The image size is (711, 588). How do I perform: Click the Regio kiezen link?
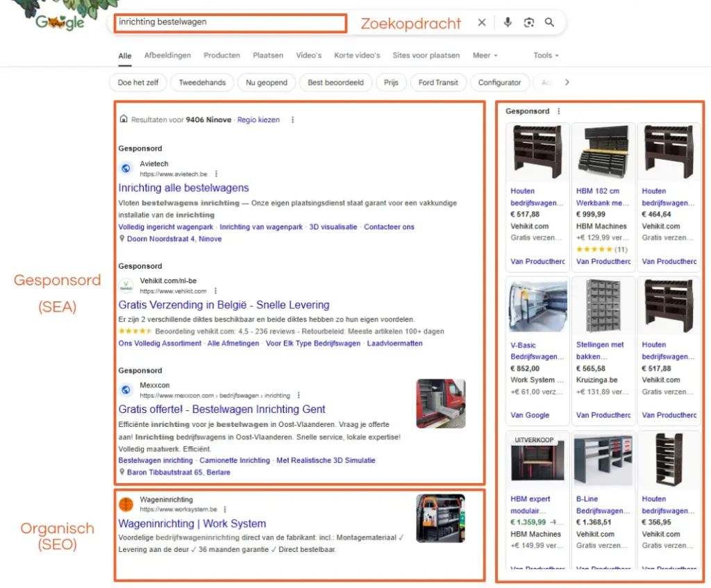(258, 119)
